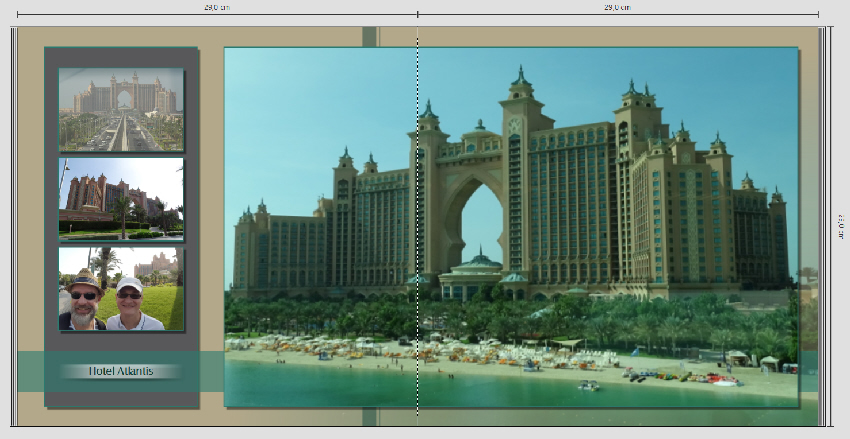Click the hotel's central archway in main photo

coord(471,220)
